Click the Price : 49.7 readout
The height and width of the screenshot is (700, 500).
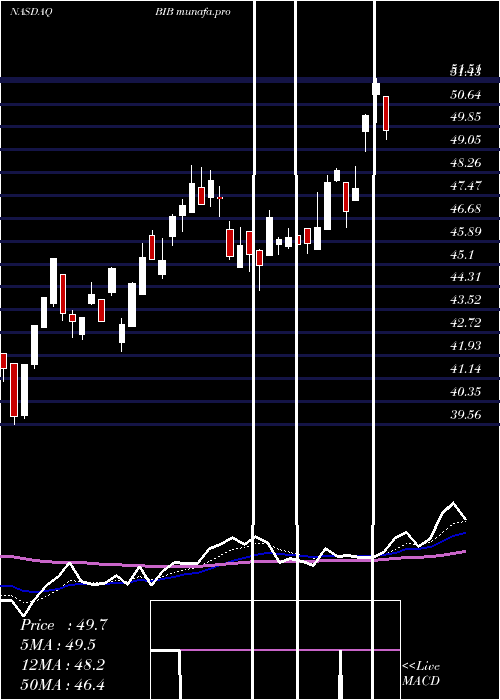(64, 625)
